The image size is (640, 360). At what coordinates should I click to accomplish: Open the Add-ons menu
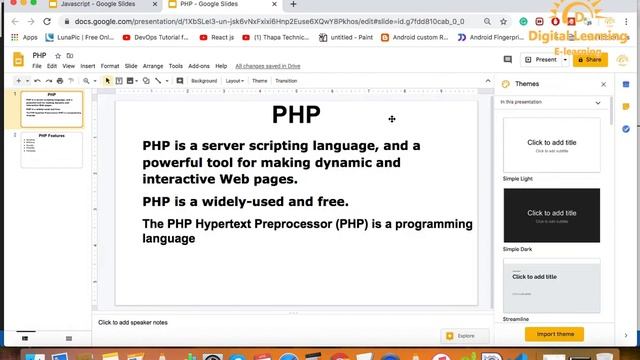(x=199, y=66)
